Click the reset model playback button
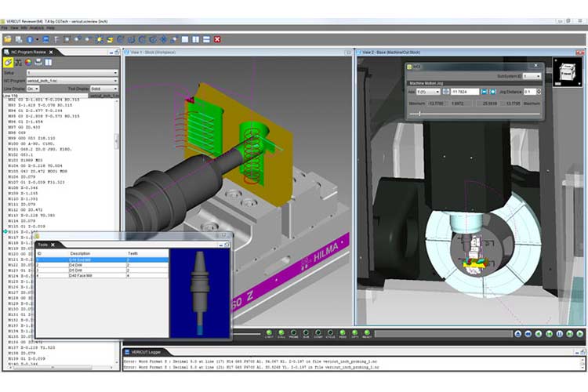The height and width of the screenshot is (392, 588). 518,334
